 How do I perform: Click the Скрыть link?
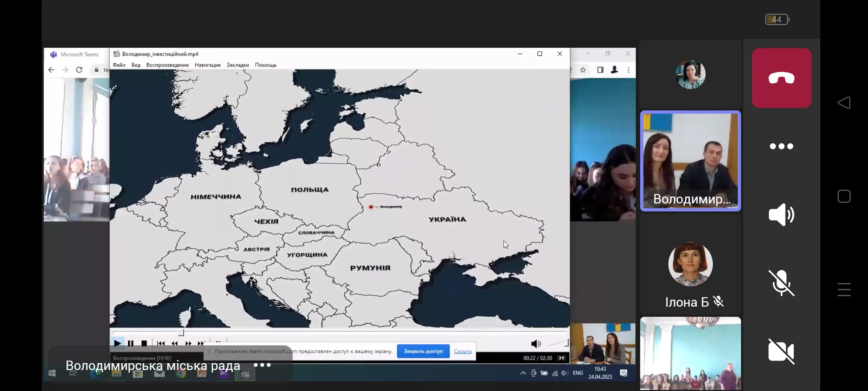coord(463,351)
